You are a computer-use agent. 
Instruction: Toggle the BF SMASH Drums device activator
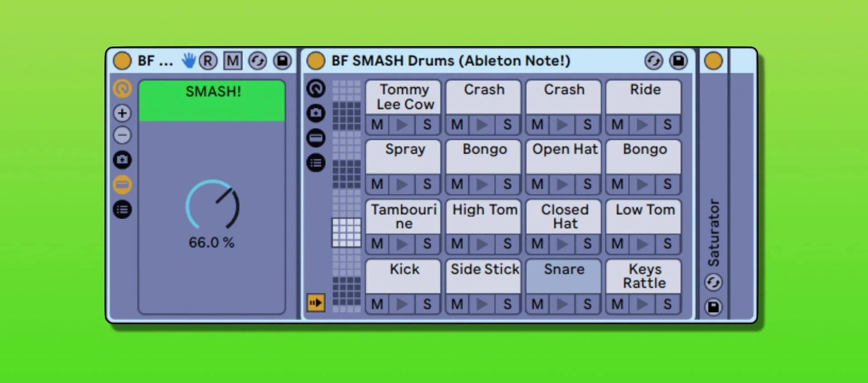(316, 61)
